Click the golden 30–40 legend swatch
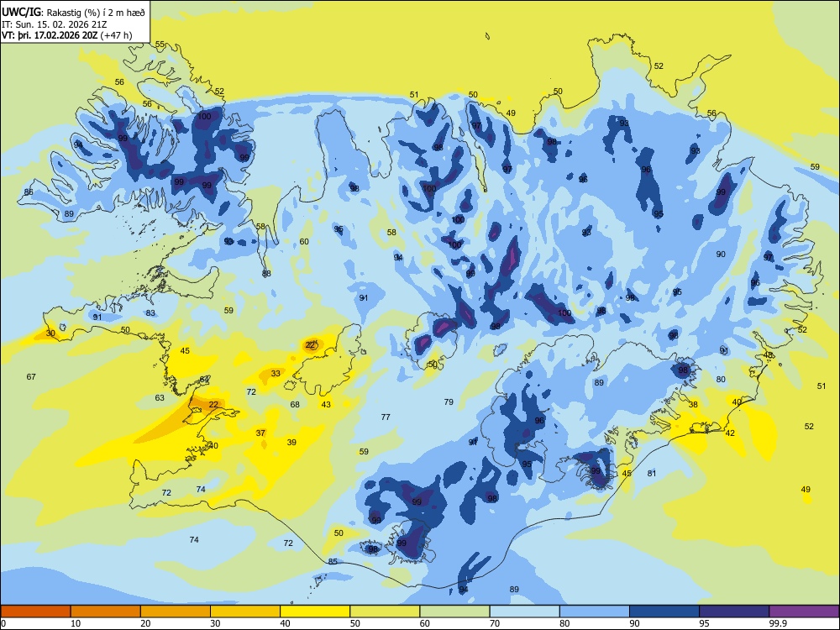The image size is (840, 630). (245, 612)
